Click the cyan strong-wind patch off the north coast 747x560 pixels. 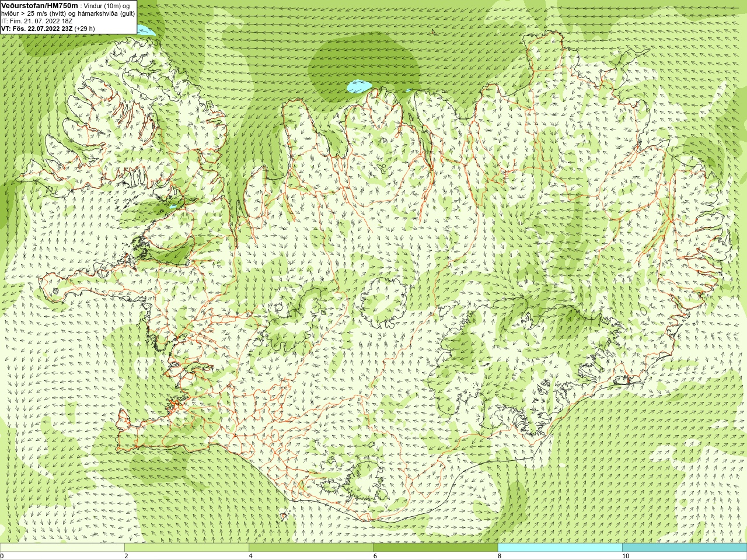coord(359,87)
